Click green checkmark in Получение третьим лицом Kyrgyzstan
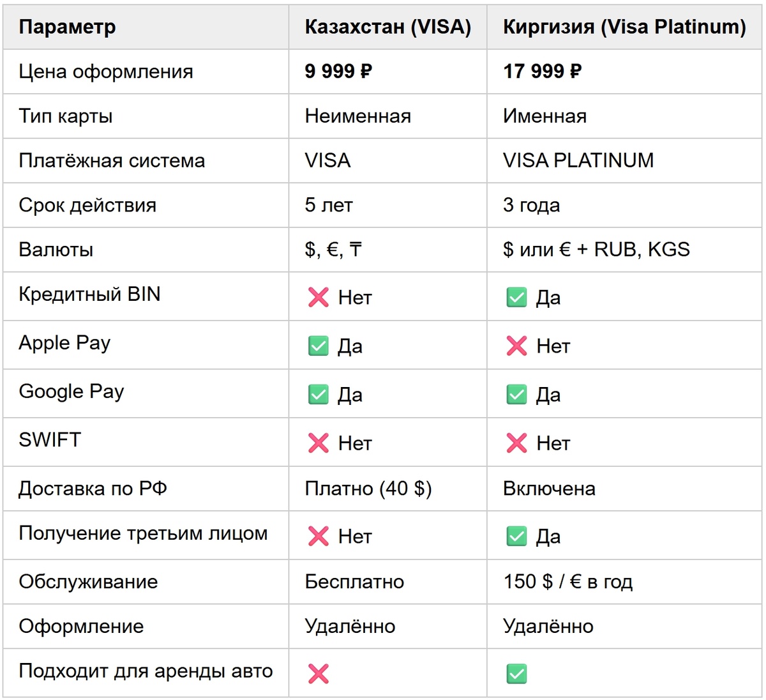 pyautogui.click(x=516, y=536)
